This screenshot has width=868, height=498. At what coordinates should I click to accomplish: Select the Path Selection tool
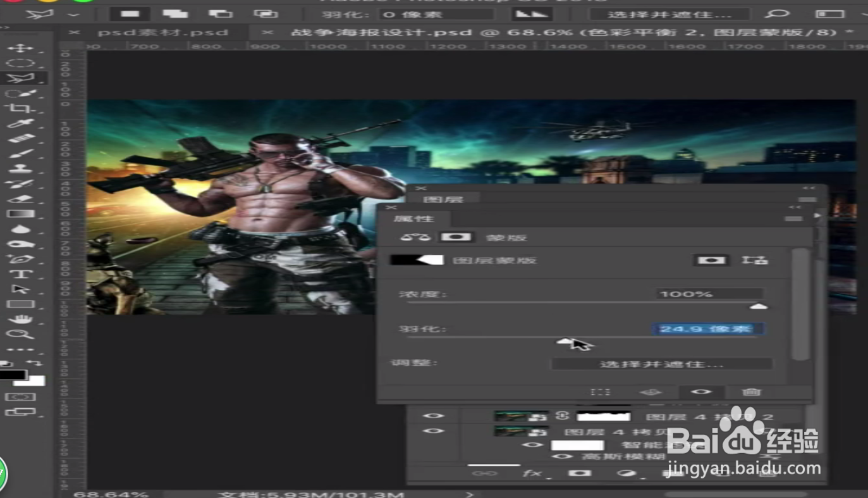pyautogui.click(x=20, y=289)
